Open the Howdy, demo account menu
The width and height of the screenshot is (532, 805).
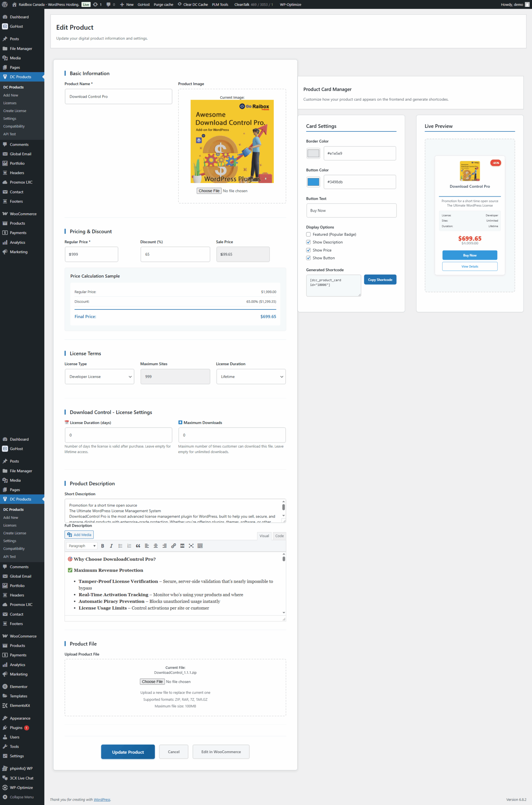[x=515, y=4]
